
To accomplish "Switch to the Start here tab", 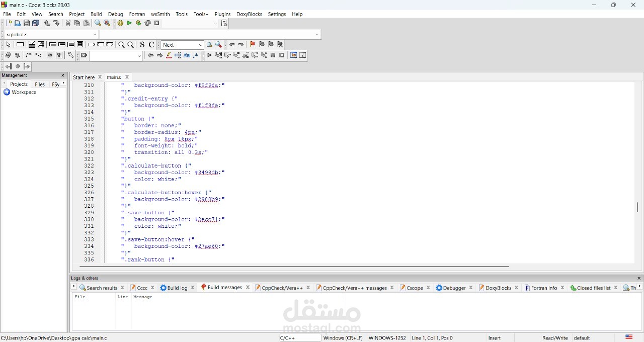I will point(84,77).
